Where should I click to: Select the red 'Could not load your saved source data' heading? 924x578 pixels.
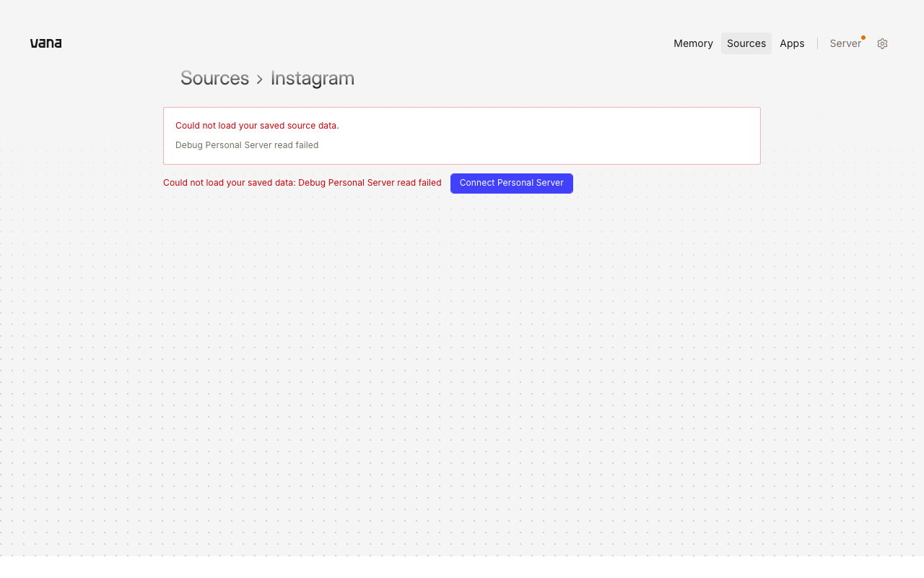tap(257, 126)
